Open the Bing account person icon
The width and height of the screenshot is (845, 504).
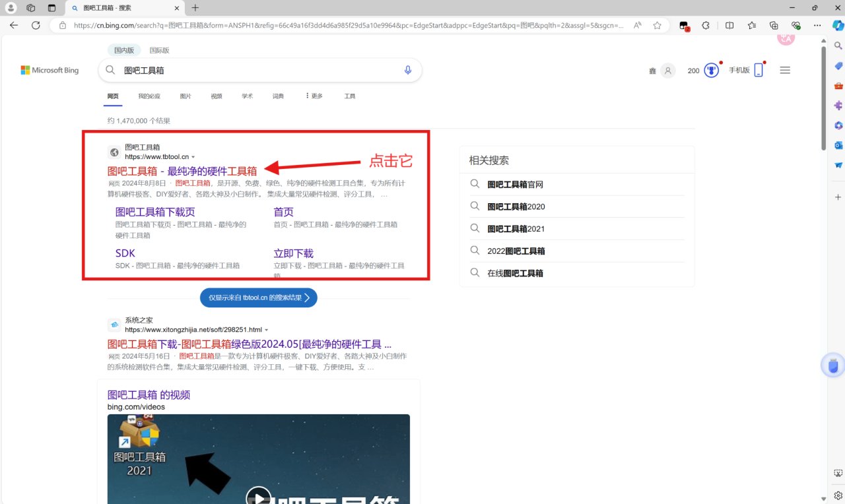coord(668,71)
